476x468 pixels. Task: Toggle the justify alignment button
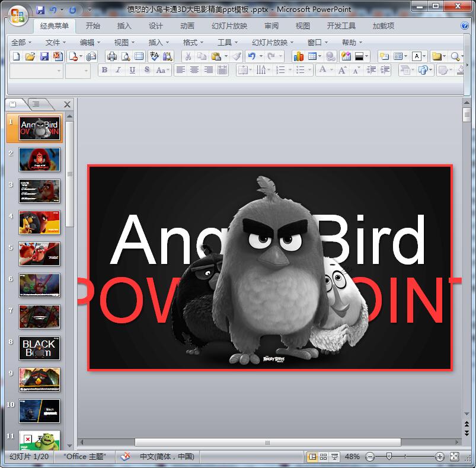click(x=222, y=70)
